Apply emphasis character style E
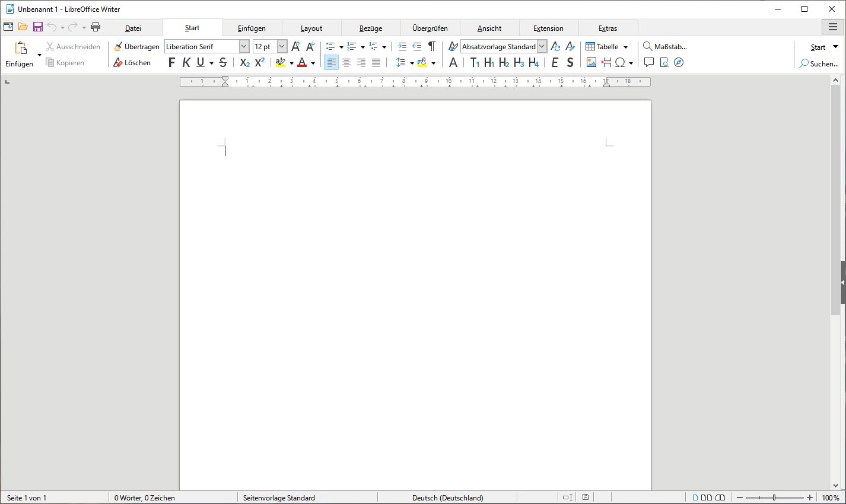The width and height of the screenshot is (846, 504). (x=555, y=62)
